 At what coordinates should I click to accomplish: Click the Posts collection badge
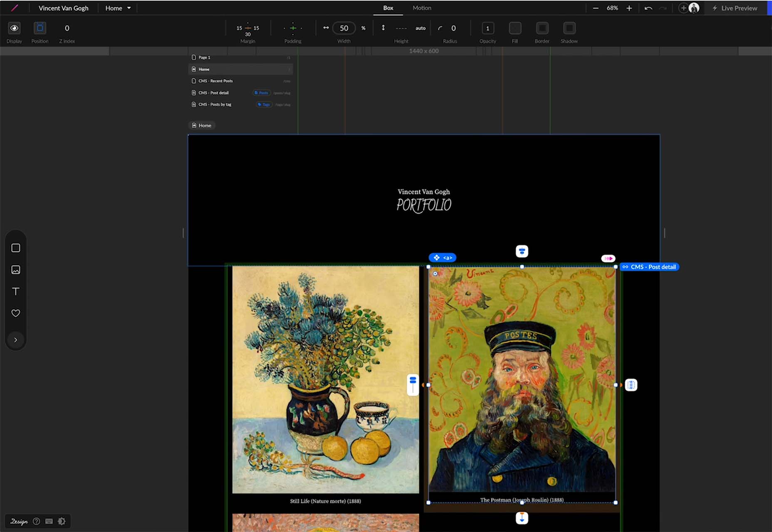pos(262,93)
